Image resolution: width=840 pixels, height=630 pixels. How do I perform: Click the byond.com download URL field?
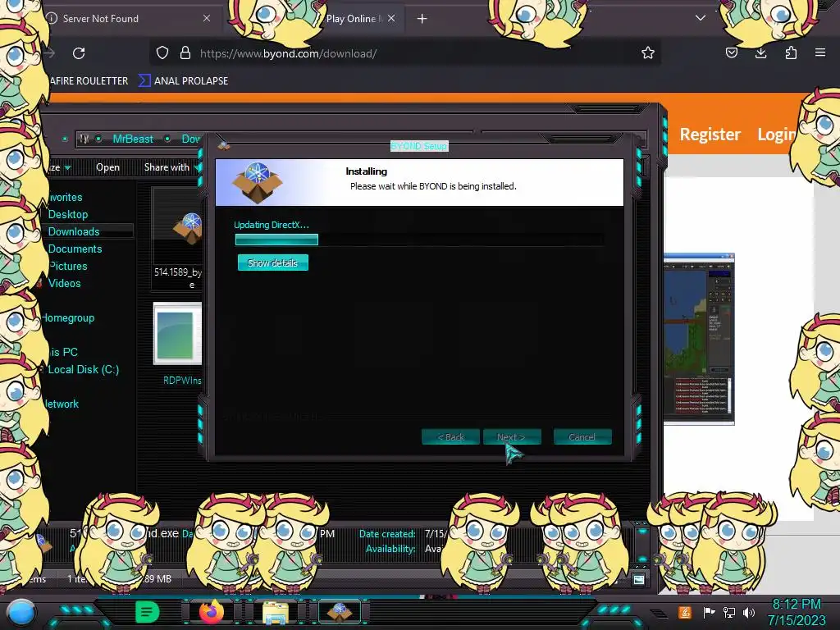[405, 53]
